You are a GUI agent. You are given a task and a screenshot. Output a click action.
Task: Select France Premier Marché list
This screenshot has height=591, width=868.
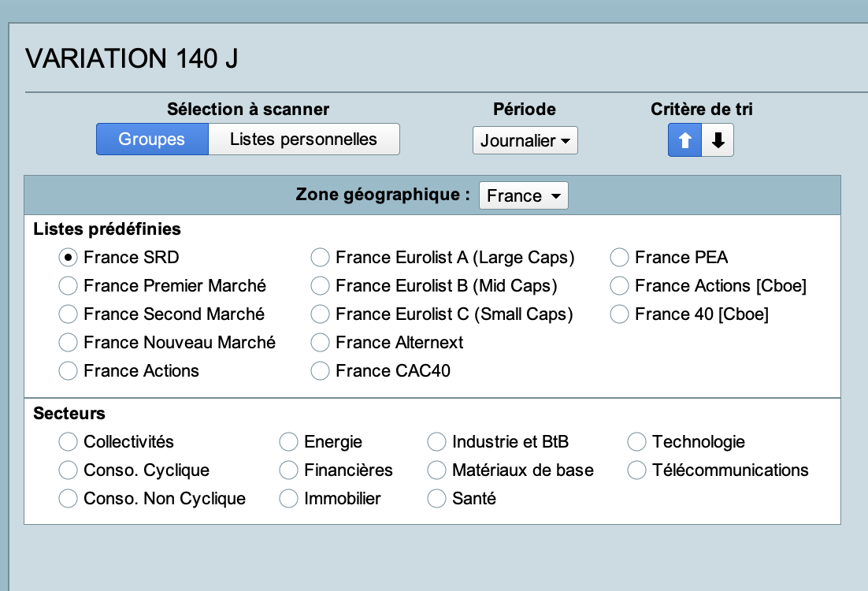pyautogui.click(x=69, y=286)
